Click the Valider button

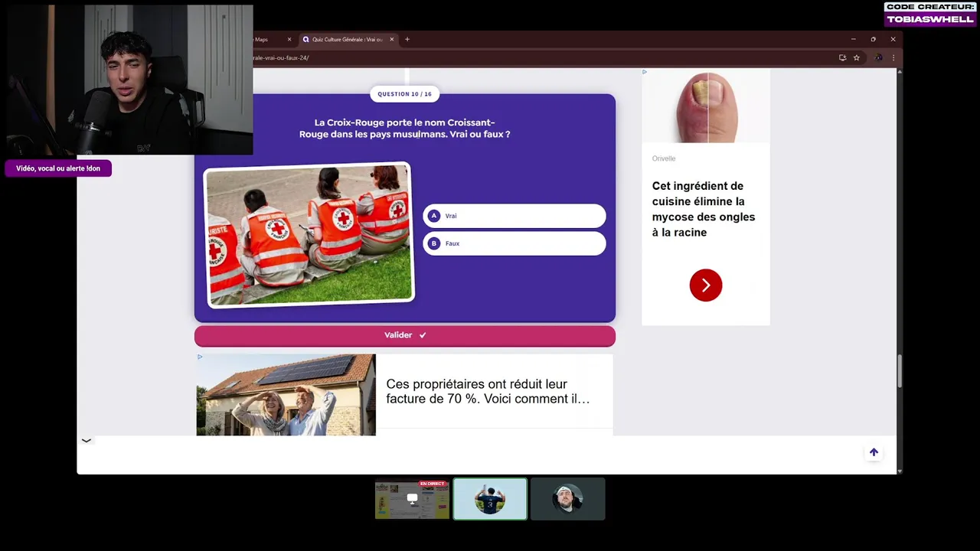(405, 335)
